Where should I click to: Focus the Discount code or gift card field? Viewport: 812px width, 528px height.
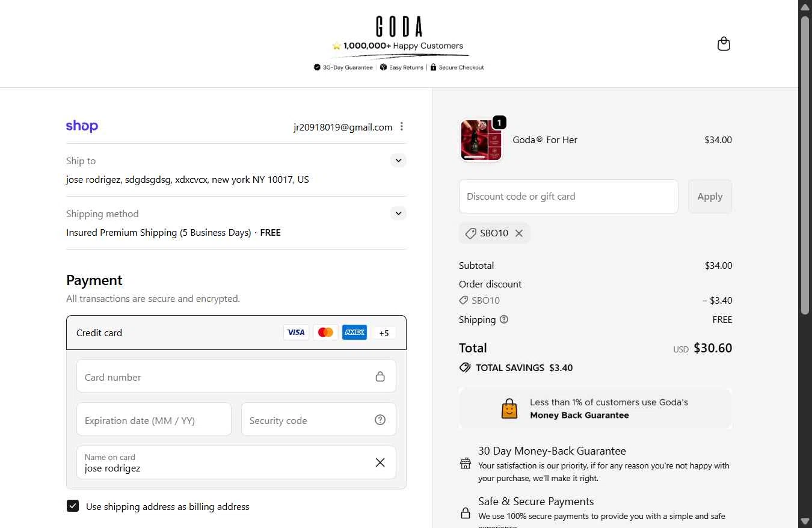pyautogui.click(x=568, y=196)
